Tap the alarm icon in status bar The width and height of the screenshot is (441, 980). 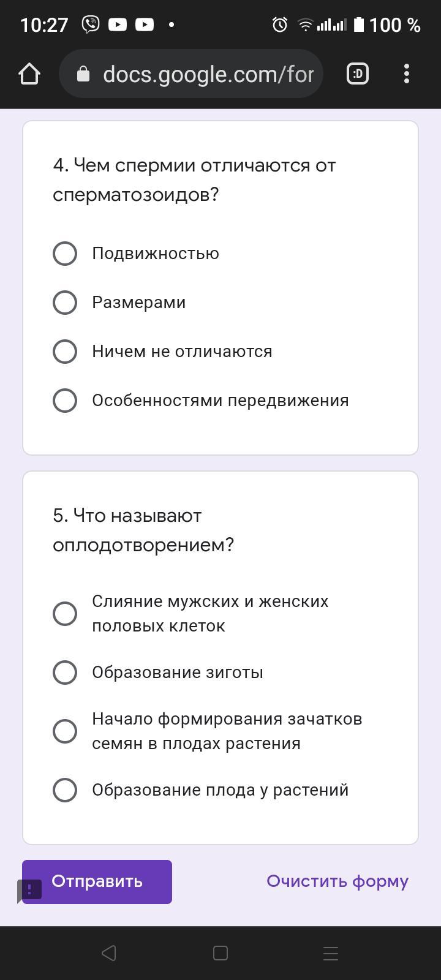(280, 24)
